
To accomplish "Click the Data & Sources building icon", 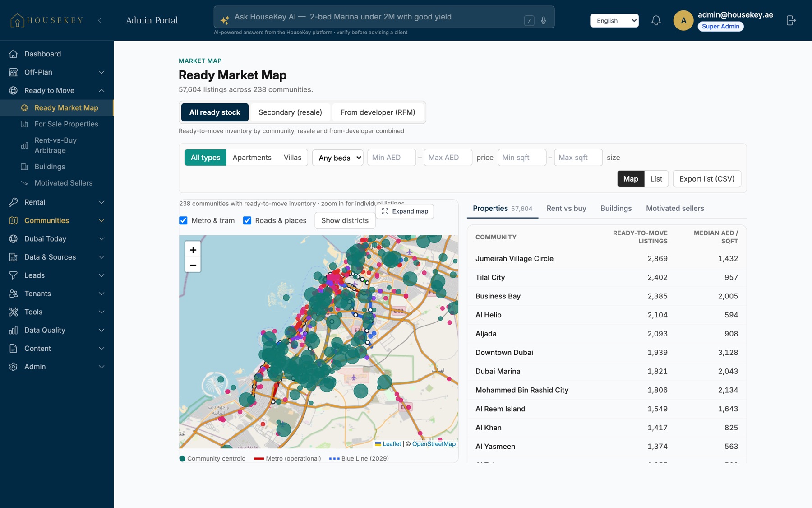I will 14,257.
